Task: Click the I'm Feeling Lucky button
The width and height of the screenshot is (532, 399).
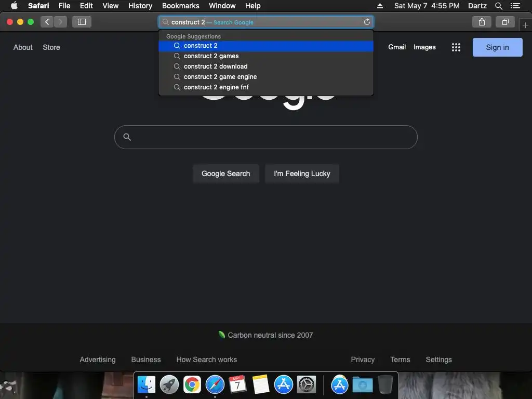Action: (x=302, y=174)
